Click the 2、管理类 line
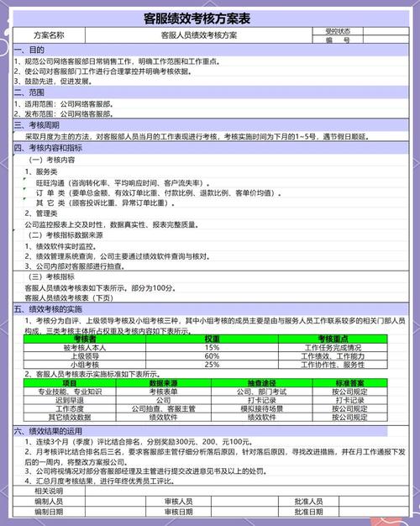 click(x=41, y=213)
